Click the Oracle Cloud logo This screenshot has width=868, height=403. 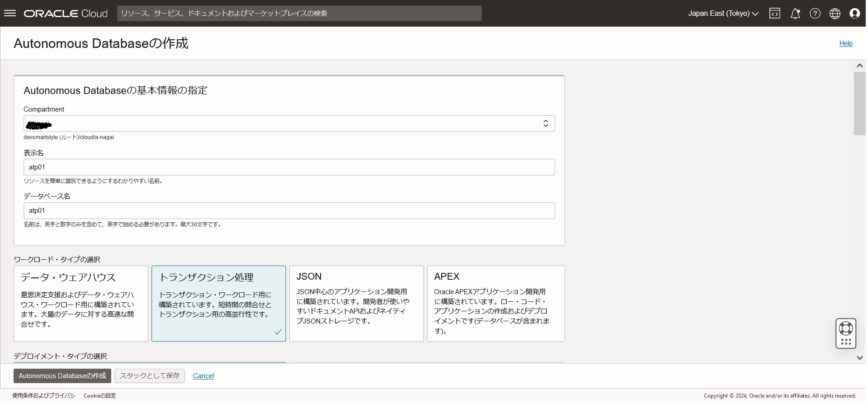pyautogui.click(x=66, y=14)
